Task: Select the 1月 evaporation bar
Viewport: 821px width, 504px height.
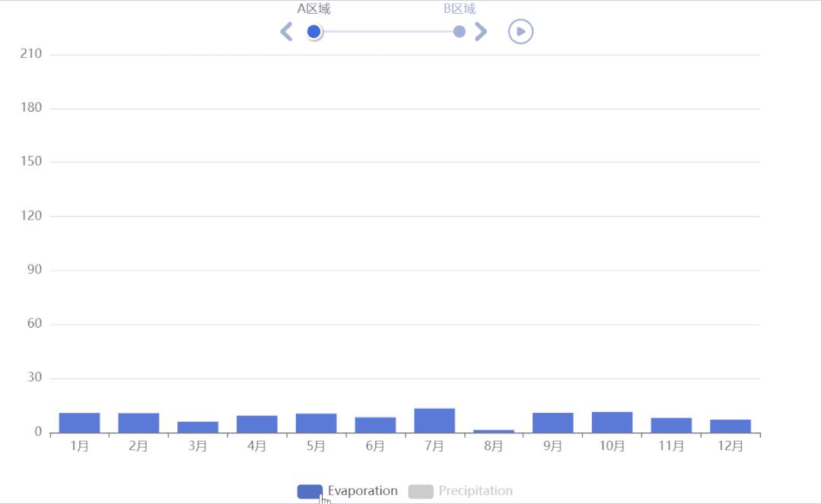Action: tap(79, 423)
